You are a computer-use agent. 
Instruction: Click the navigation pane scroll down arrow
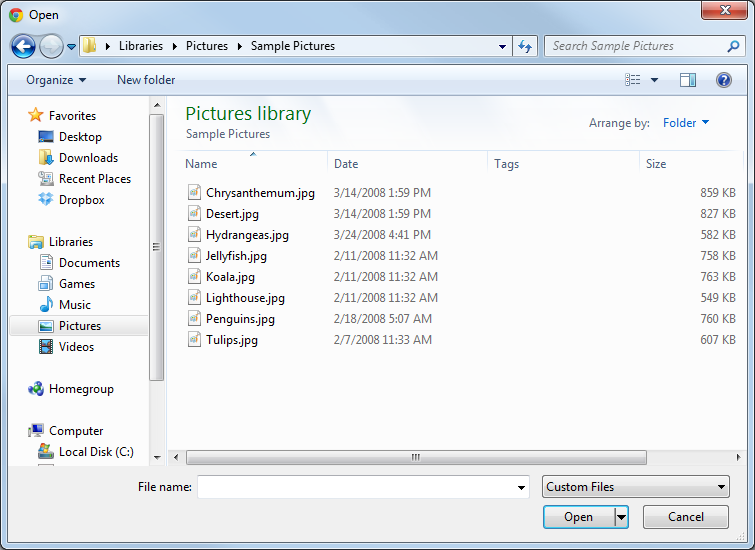(156, 458)
